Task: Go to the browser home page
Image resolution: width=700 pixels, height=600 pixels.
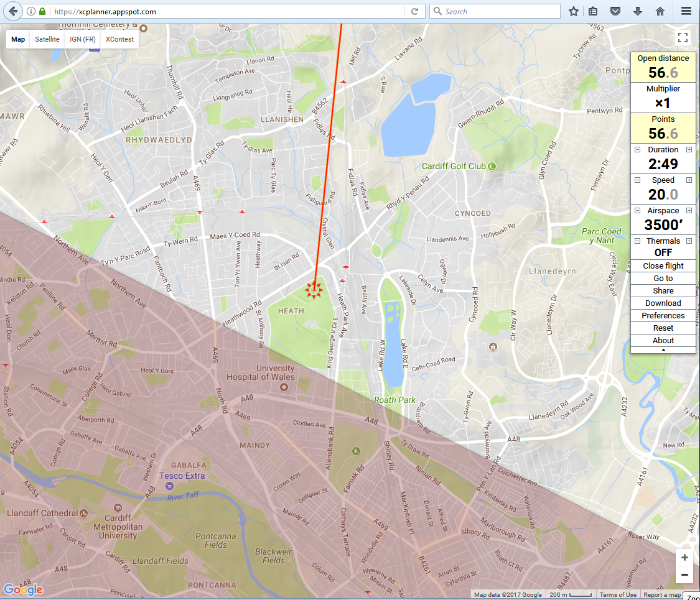Action: tap(660, 12)
